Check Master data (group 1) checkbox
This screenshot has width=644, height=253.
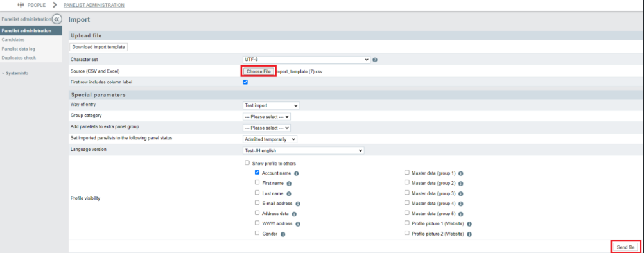pos(406,173)
